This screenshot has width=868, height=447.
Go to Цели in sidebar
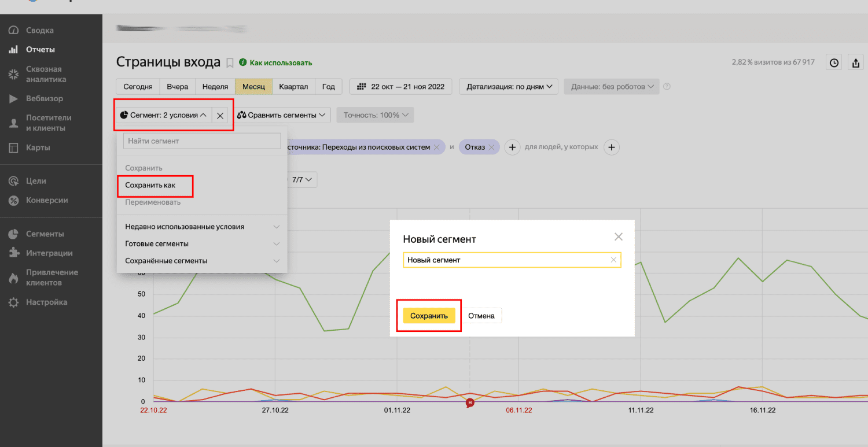tap(36, 181)
